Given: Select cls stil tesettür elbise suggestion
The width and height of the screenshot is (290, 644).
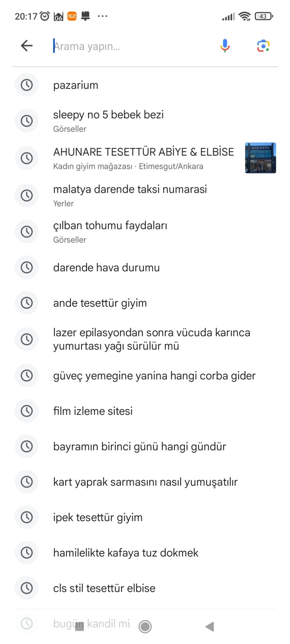Looking at the screenshot, I should tap(145, 588).
